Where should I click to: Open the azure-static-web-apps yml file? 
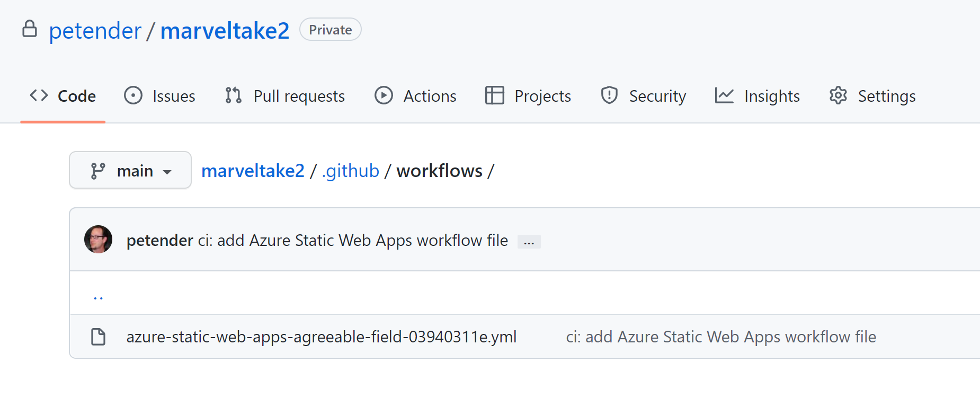pyautogui.click(x=321, y=337)
